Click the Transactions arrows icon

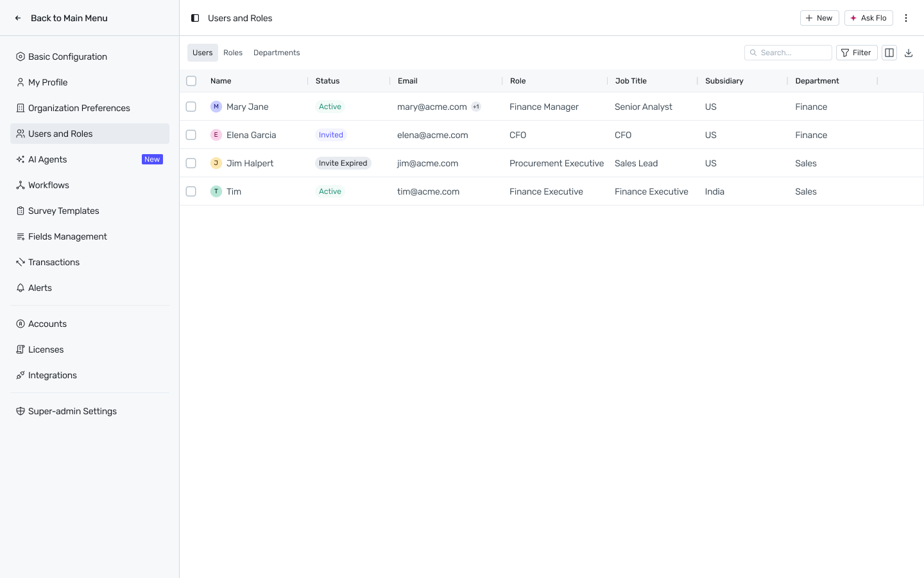[x=21, y=262]
